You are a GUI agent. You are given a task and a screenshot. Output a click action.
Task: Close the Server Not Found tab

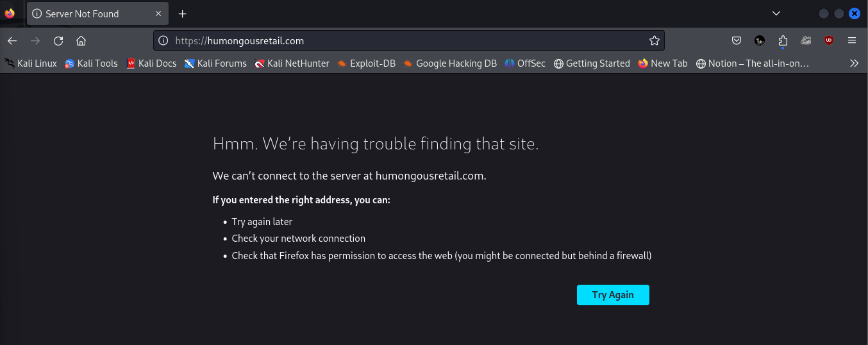158,14
